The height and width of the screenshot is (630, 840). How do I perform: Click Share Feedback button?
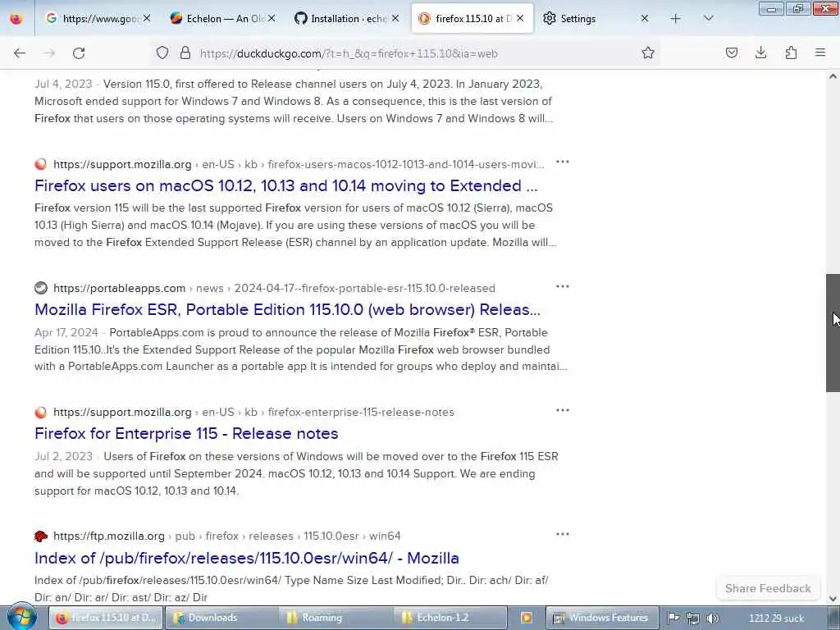pos(768,588)
